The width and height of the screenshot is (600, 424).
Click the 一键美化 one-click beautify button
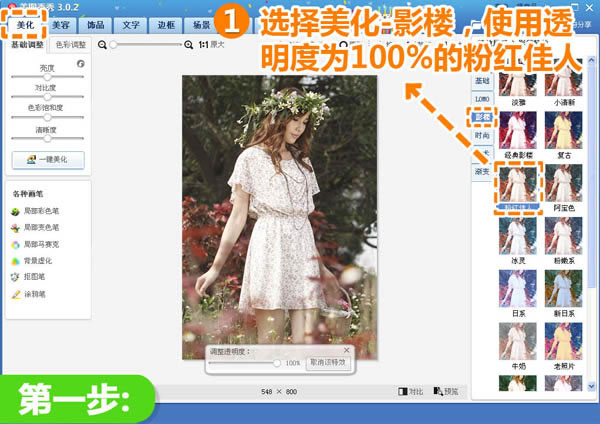[48, 160]
